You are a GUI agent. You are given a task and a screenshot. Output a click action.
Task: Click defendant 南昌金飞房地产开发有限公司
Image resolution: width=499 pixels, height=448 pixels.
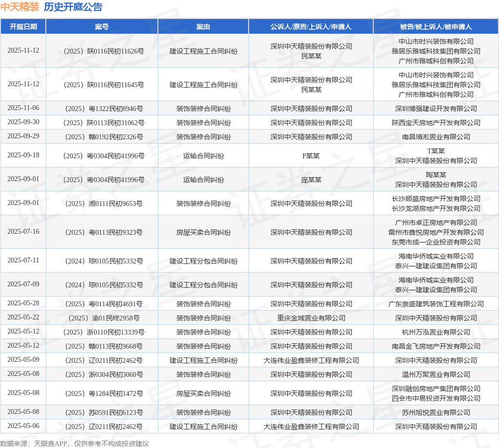(436, 346)
